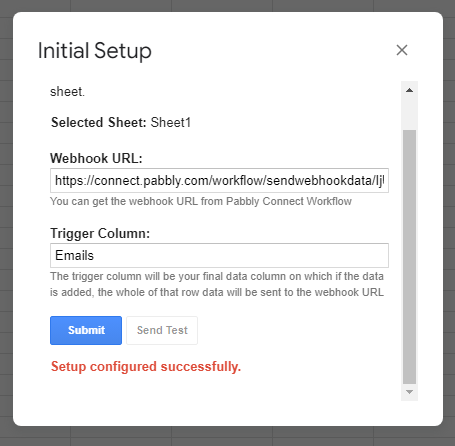The width and height of the screenshot is (455, 446).
Task: Click the scrollbar up arrow
Action: (x=409, y=90)
